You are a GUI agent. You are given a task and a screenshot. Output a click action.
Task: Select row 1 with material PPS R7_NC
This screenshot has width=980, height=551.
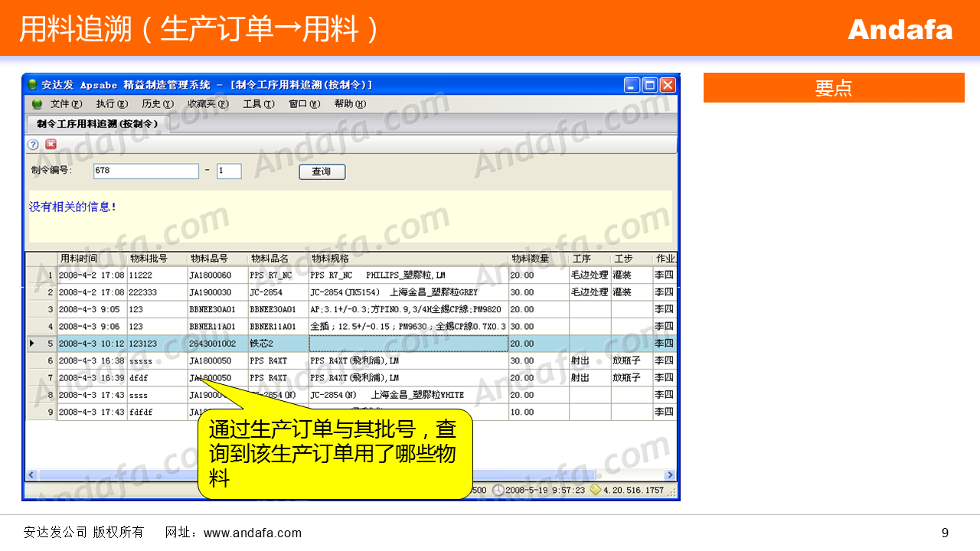pos(271,275)
